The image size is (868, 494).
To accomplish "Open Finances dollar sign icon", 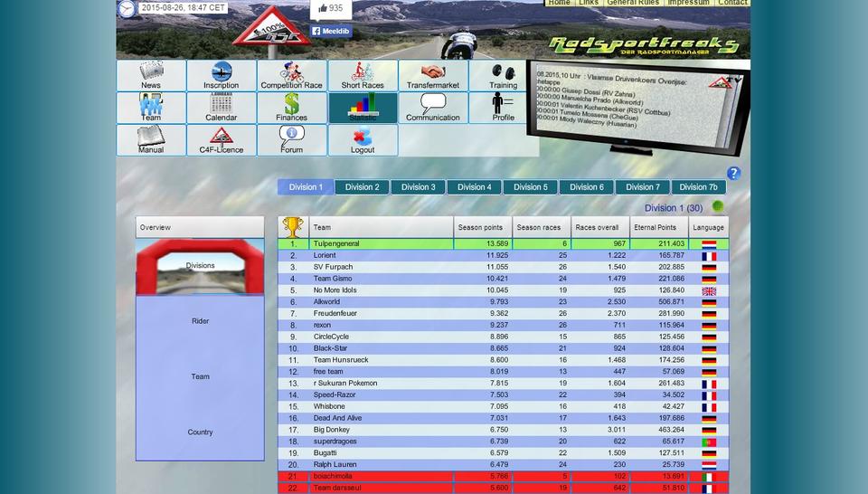I will (x=291, y=105).
